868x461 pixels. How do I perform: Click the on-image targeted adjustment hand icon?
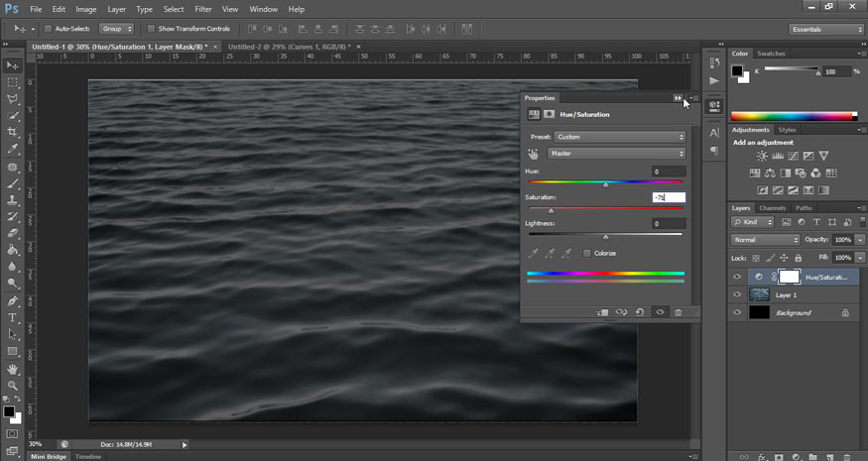[x=533, y=154]
